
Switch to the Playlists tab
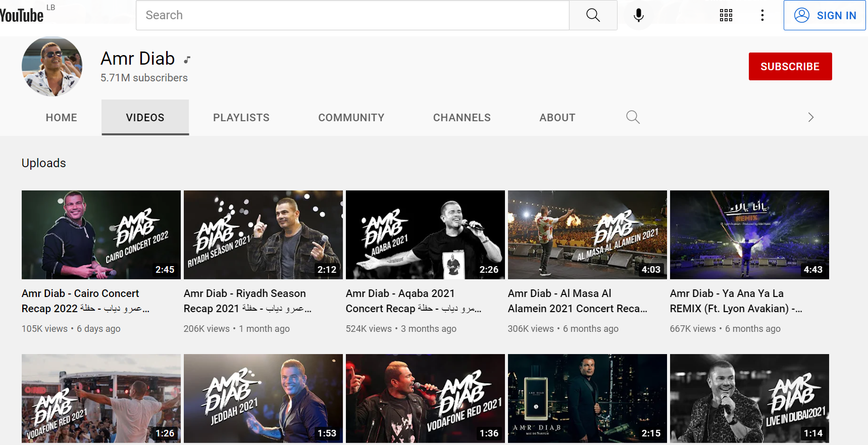coord(241,117)
